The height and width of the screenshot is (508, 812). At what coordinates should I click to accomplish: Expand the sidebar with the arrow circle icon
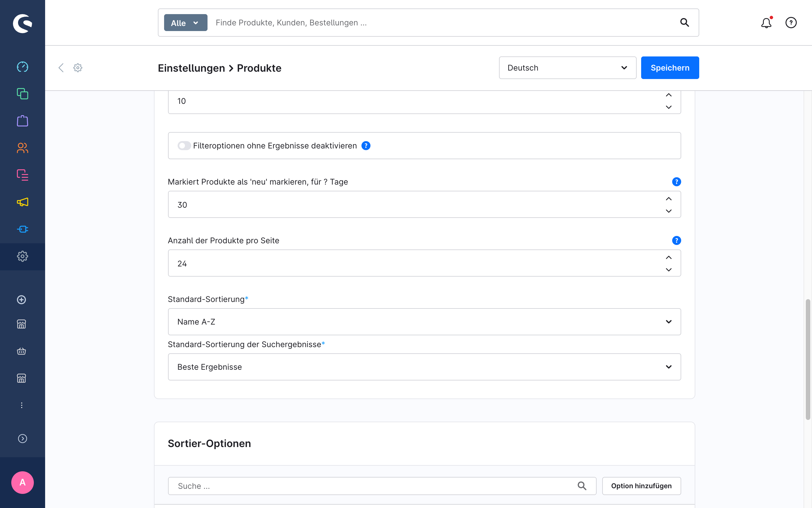point(23,439)
